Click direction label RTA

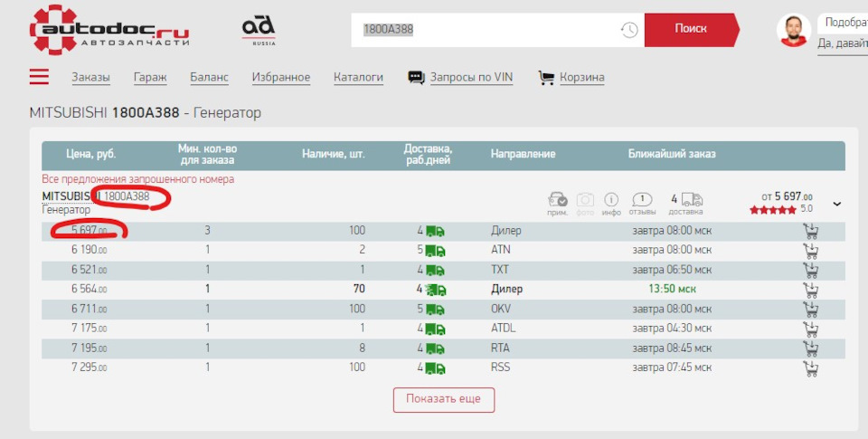click(x=500, y=348)
